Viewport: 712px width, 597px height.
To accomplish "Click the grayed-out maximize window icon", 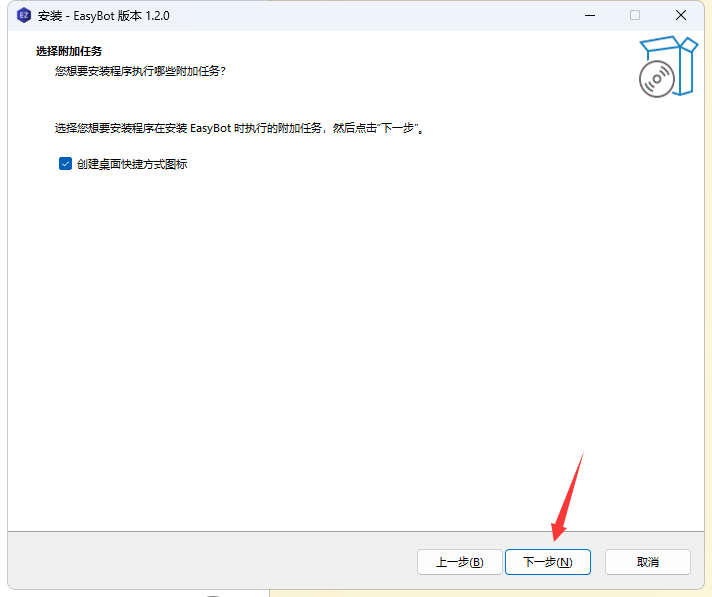I will pos(634,15).
